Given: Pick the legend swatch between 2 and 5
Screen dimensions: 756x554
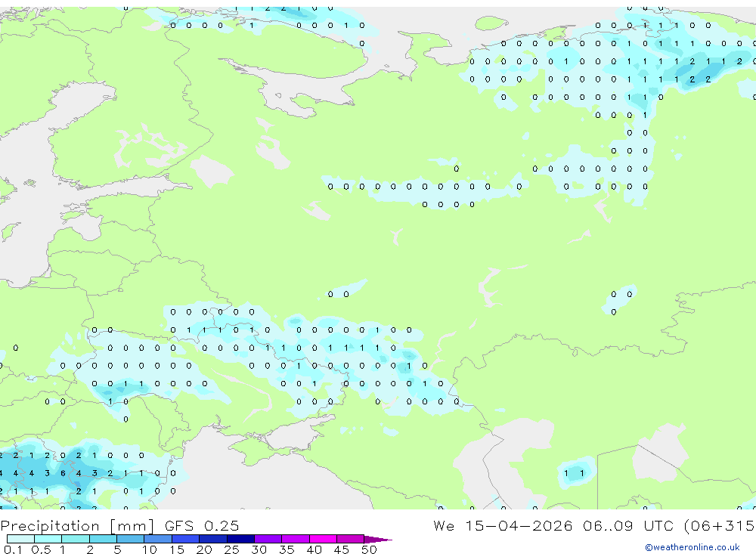Looking at the screenshot, I should click(x=103, y=539).
